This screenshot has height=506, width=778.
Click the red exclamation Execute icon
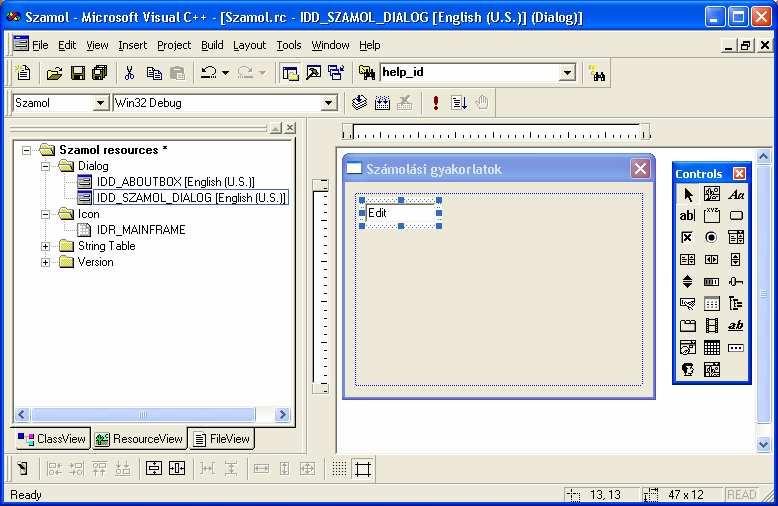click(436, 103)
